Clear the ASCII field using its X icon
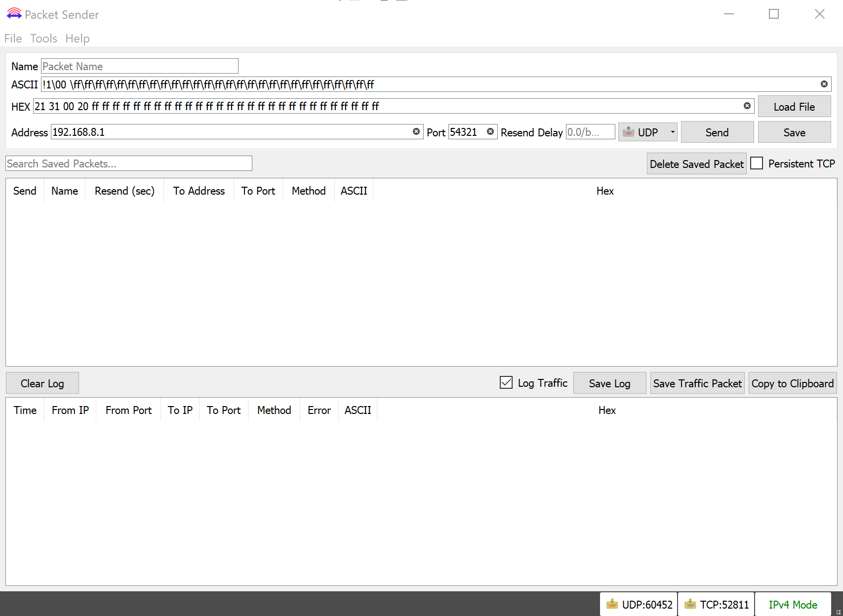Screen dimensions: 843x616 coord(824,84)
